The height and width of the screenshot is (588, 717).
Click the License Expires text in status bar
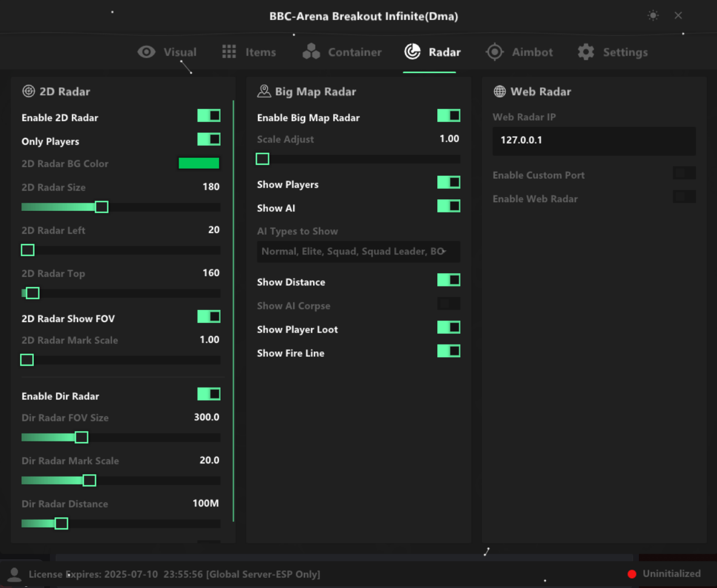tap(175, 574)
